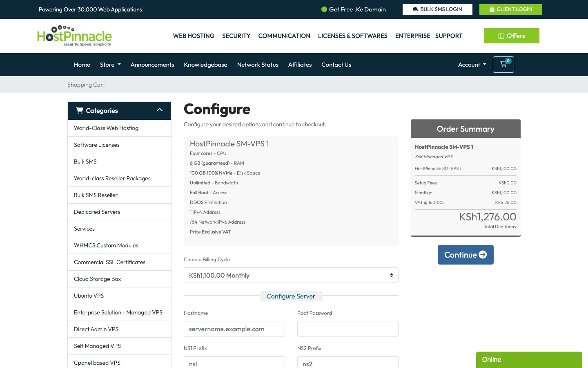
Task: Collapse the Categories panel chevron
Action: (160, 110)
